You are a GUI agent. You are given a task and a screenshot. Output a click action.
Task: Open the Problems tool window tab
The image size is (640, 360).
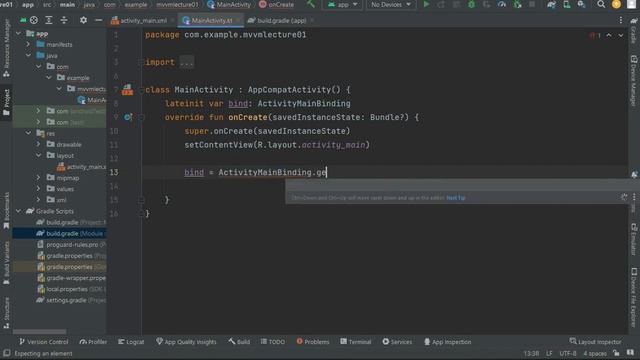coord(313,342)
